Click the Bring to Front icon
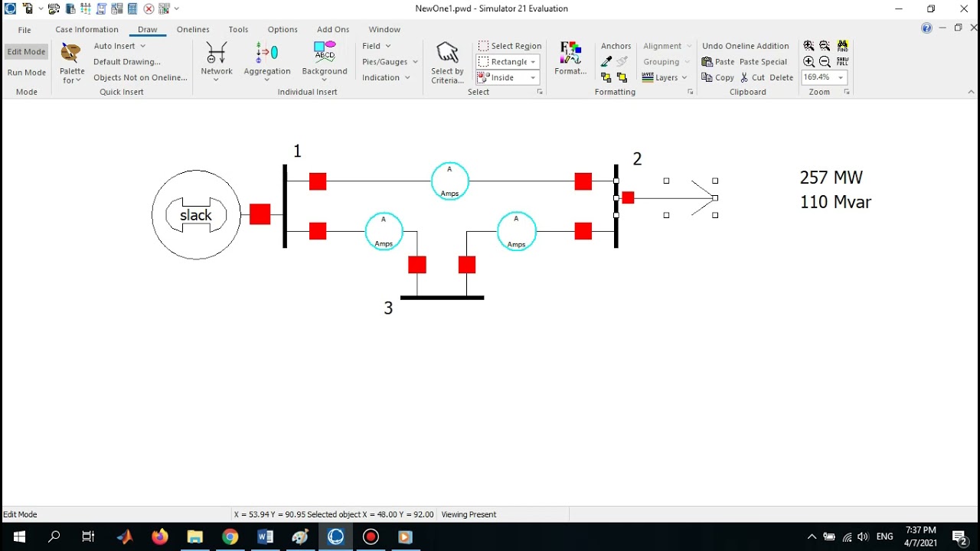This screenshot has height=551, width=980. (622, 77)
